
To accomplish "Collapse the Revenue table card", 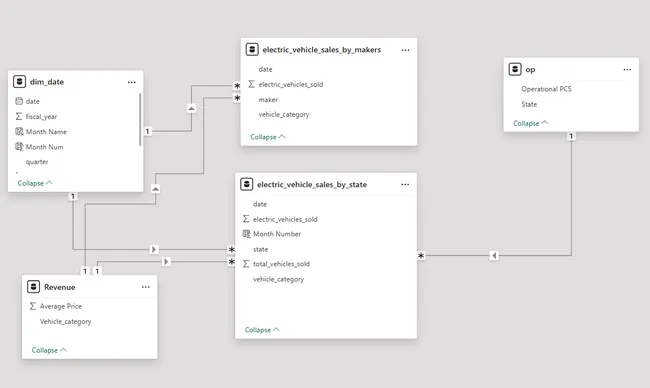I will tap(49, 350).
